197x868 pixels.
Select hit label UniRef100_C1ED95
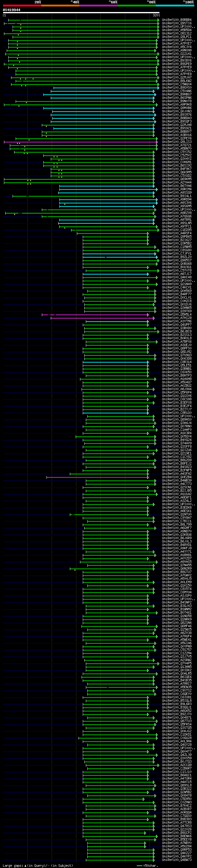tap(177, 230)
